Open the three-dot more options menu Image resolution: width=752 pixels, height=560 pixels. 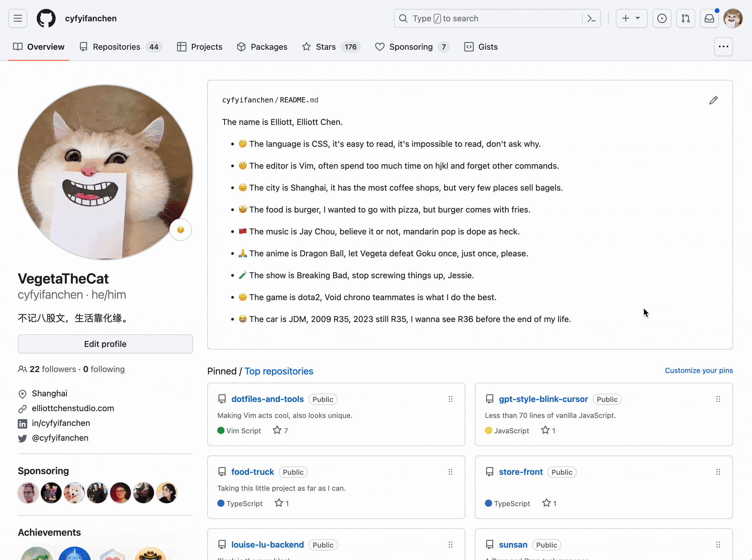coord(723,47)
